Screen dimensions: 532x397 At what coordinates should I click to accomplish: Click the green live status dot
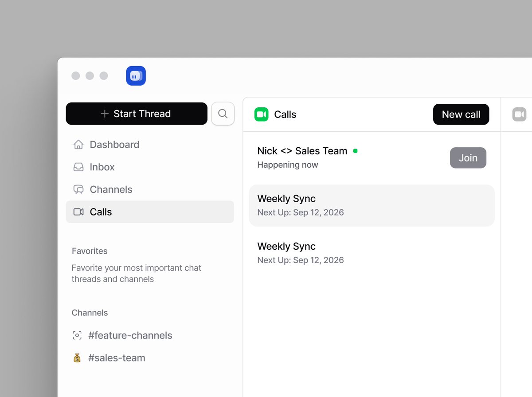[x=355, y=151]
